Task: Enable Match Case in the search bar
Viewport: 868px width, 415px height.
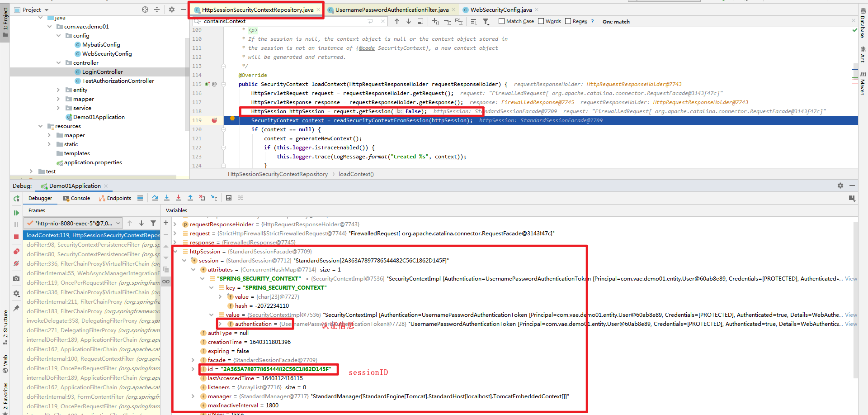Action: [x=501, y=21]
